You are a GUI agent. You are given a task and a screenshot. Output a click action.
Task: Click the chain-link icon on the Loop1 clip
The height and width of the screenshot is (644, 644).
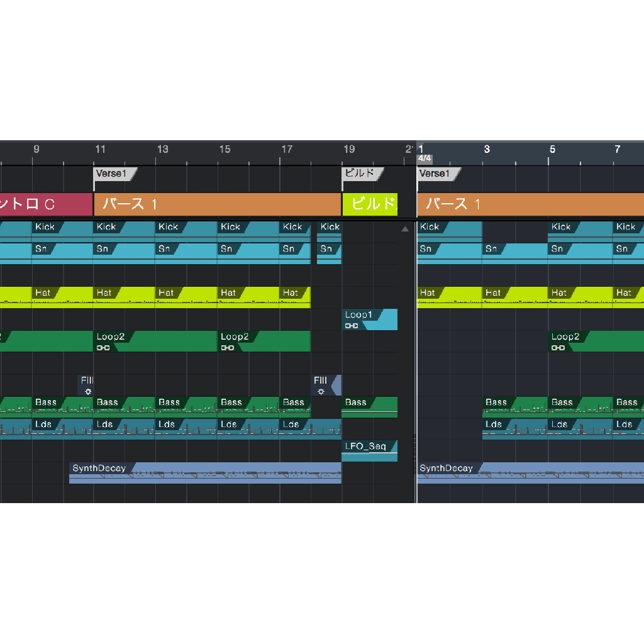click(x=352, y=326)
